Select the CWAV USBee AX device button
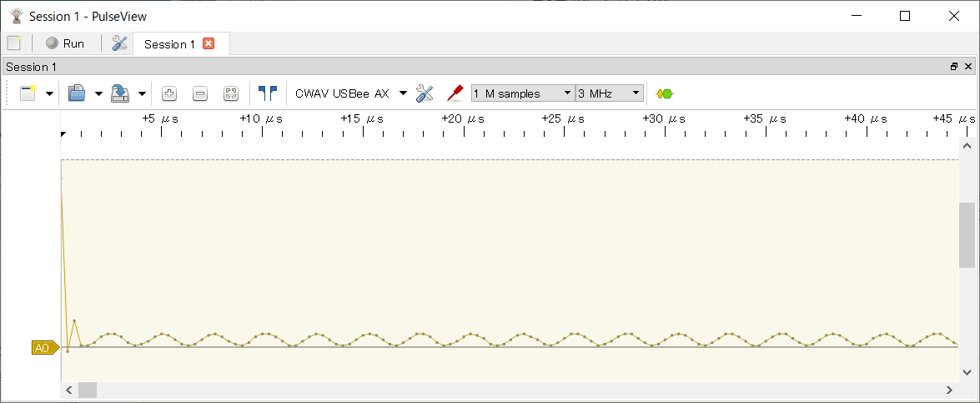 tap(342, 93)
